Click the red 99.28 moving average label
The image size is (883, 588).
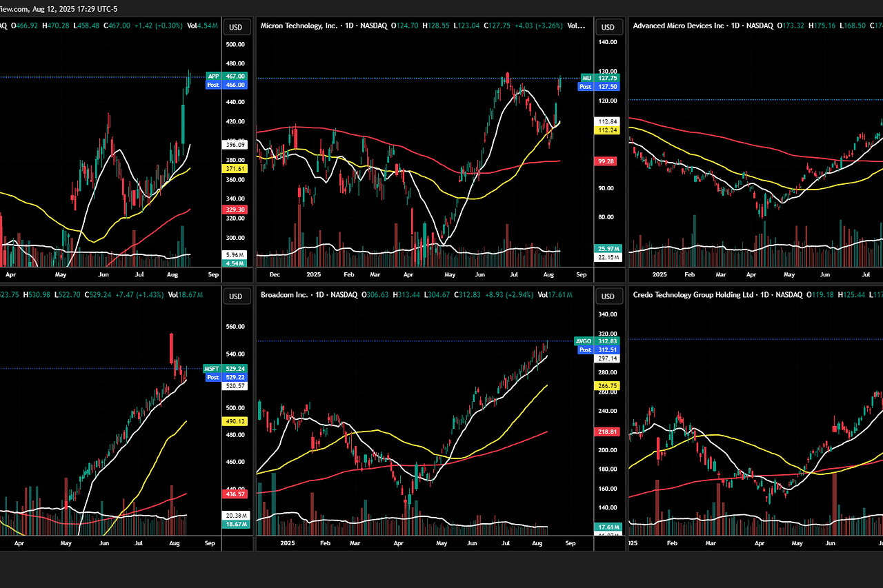[608, 161]
